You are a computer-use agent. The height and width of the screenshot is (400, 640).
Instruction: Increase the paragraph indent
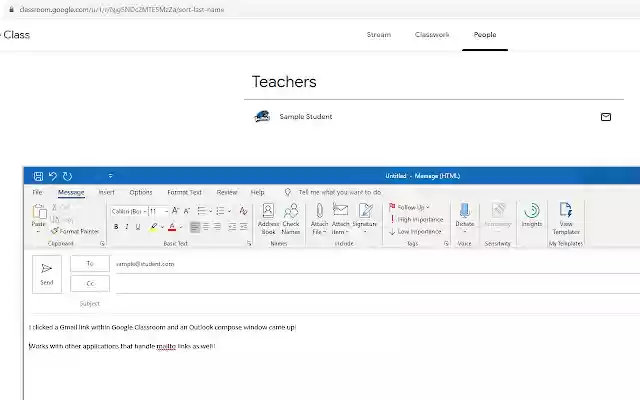pyautogui.click(x=244, y=227)
